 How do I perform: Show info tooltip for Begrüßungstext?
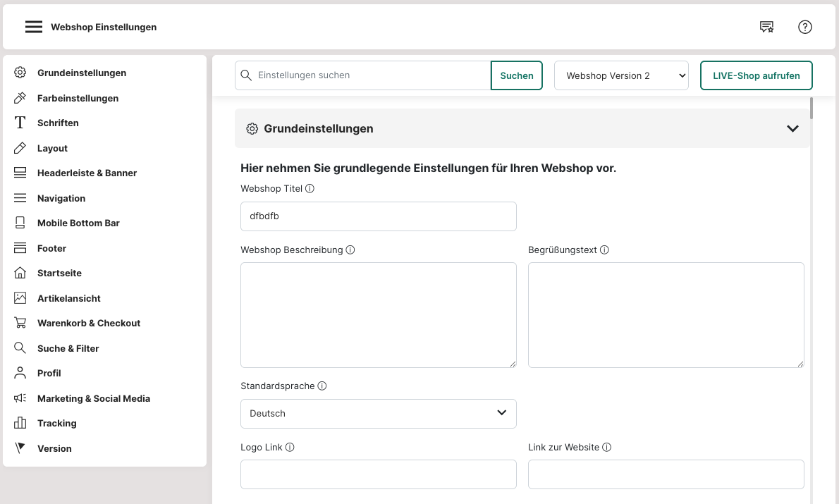coord(604,250)
